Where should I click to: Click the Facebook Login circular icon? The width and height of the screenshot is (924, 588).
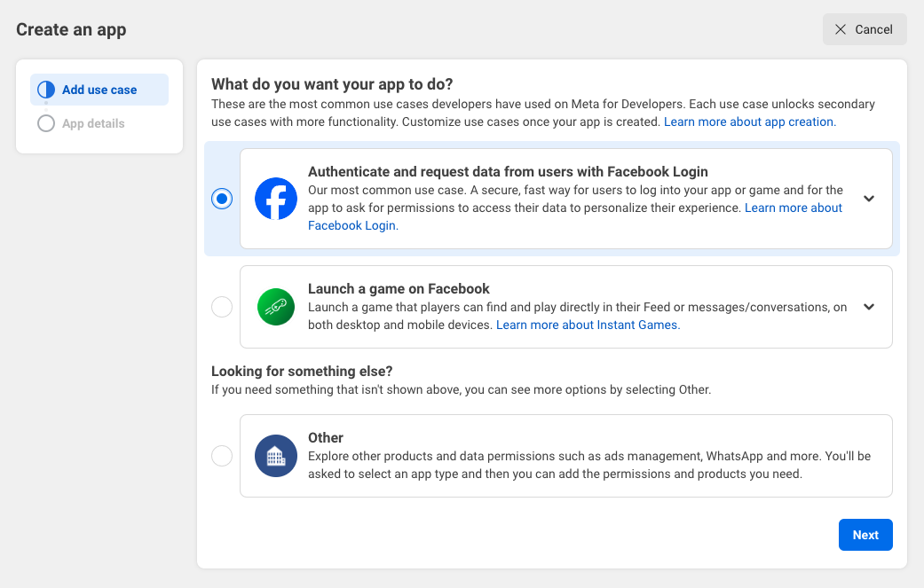click(x=275, y=198)
